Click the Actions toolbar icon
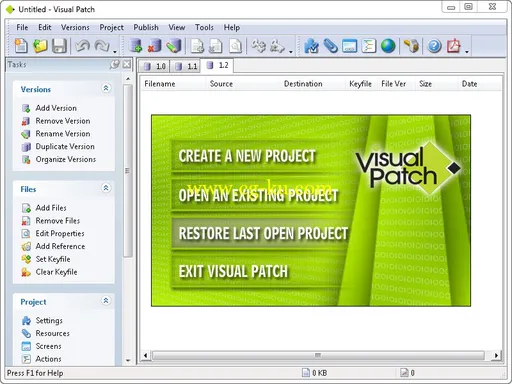Screen dimensions: 512x384 coord(368,46)
